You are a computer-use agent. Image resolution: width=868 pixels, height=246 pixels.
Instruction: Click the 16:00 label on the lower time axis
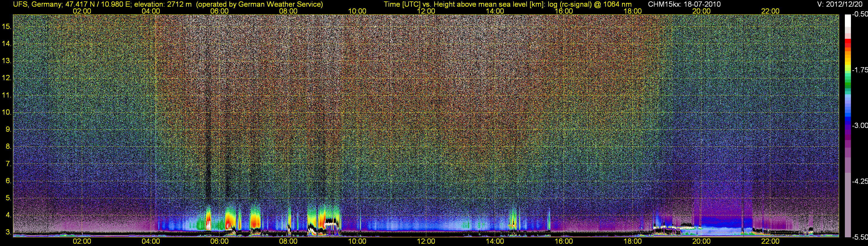point(564,241)
